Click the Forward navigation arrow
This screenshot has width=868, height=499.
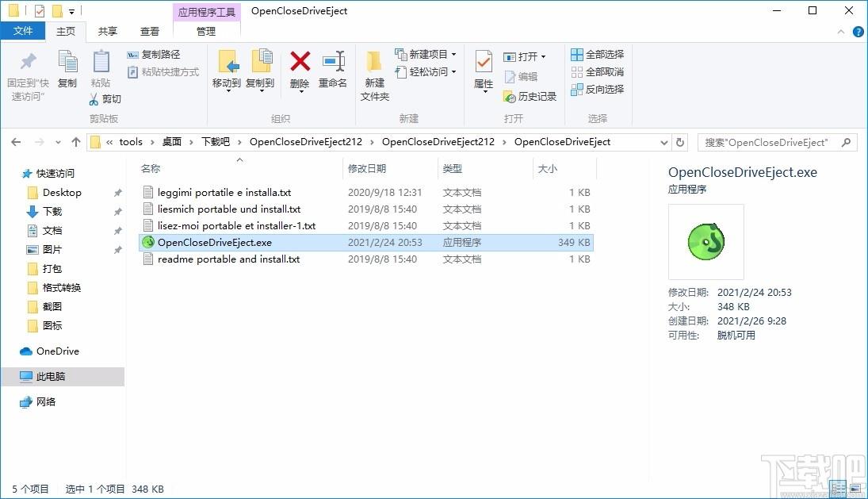(40, 142)
